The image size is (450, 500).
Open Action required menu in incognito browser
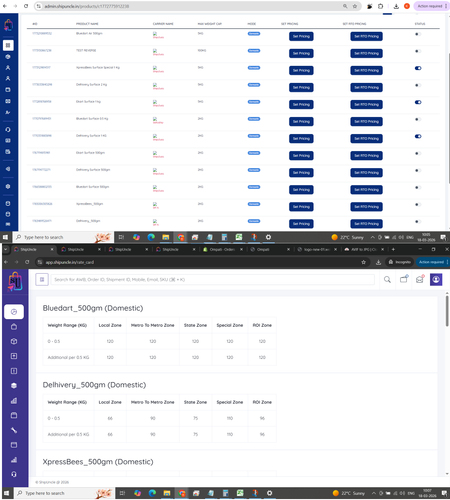(433, 262)
